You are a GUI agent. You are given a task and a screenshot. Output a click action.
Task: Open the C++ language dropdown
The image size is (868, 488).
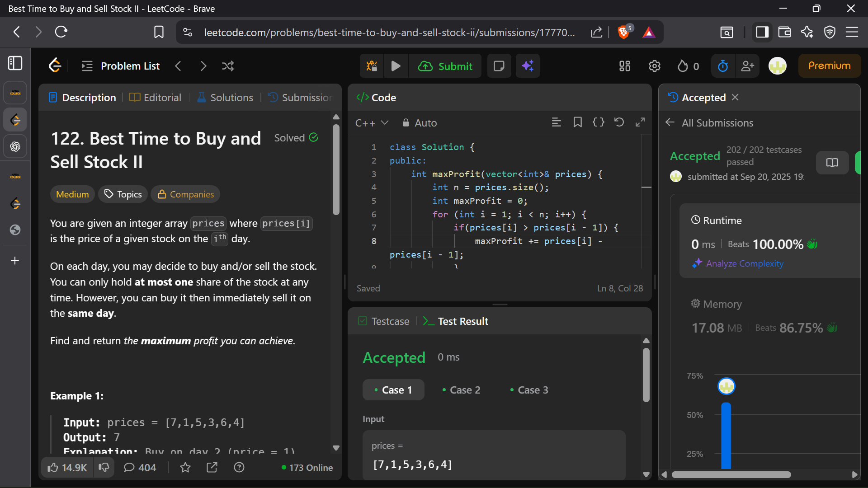tap(372, 123)
